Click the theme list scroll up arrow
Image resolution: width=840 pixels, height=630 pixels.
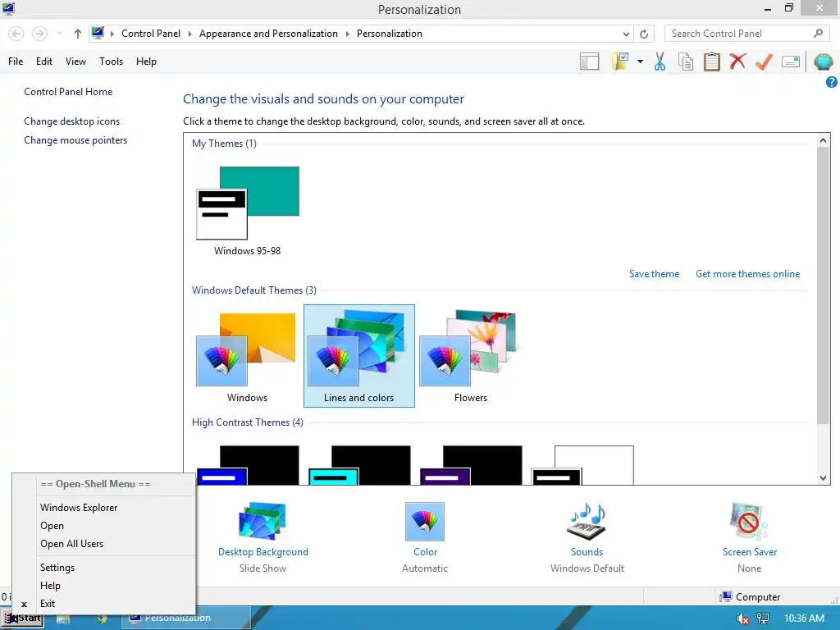click(x=823, y=140)
